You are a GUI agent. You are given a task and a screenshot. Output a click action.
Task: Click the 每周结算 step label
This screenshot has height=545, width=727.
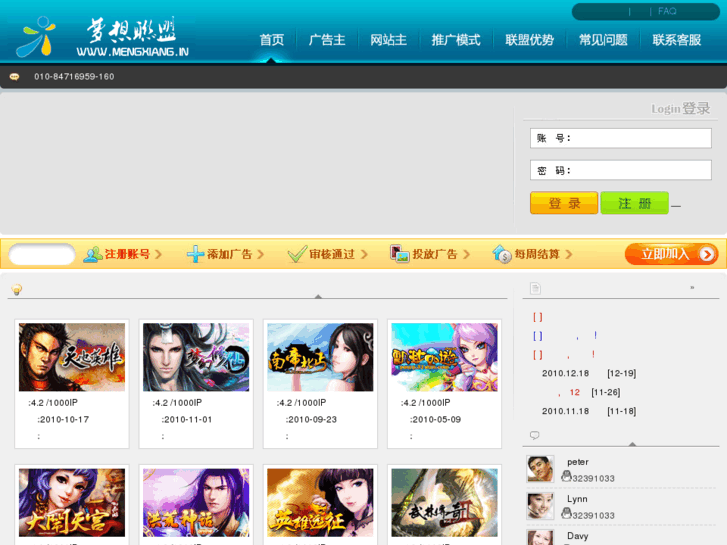(537, 254)
